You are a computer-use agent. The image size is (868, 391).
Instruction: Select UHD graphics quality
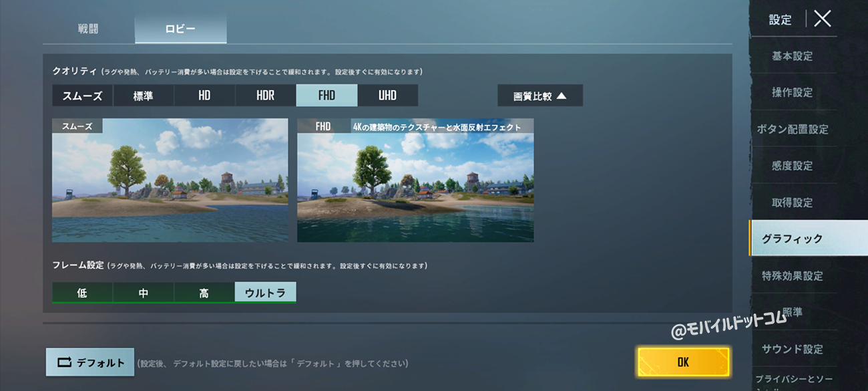point(388,96)
